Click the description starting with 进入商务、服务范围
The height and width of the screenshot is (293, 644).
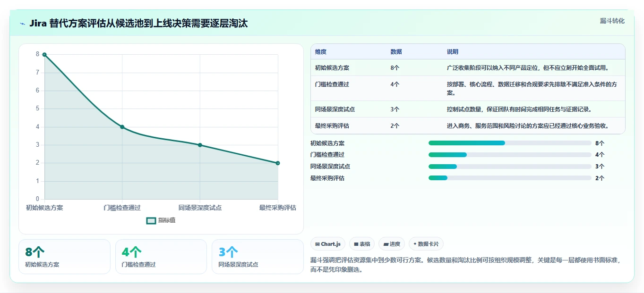click(528, 126)
